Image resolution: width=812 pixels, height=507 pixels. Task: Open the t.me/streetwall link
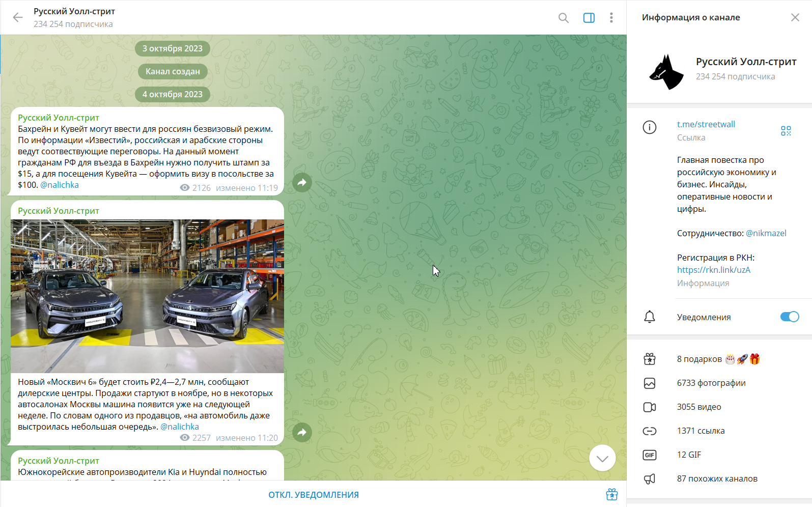[x=706, y=124]
